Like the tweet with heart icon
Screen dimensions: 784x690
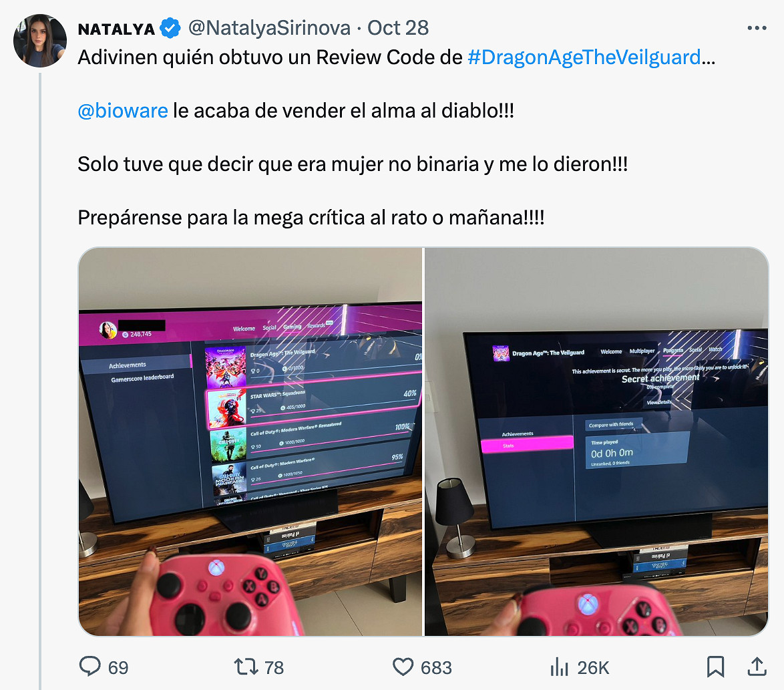click(403, 667)
